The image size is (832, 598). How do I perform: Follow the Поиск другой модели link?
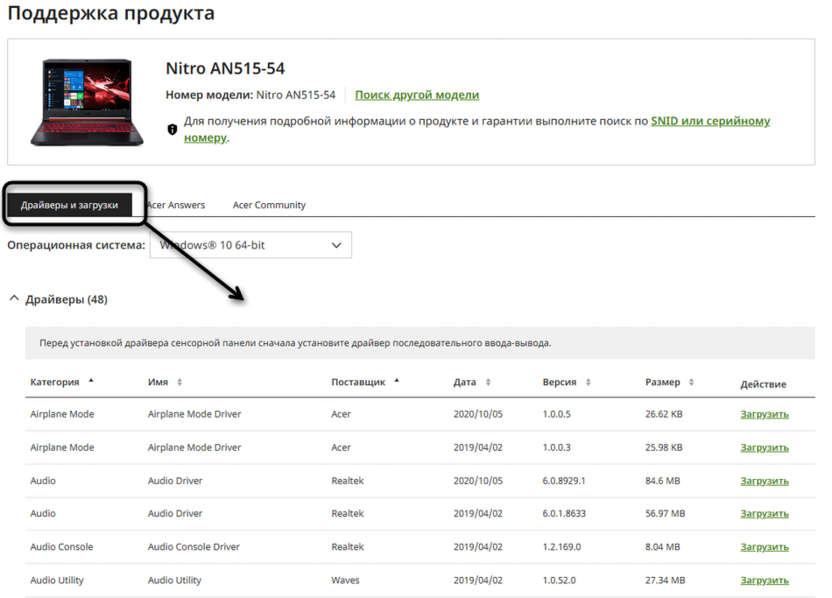[x=417, y=95]
